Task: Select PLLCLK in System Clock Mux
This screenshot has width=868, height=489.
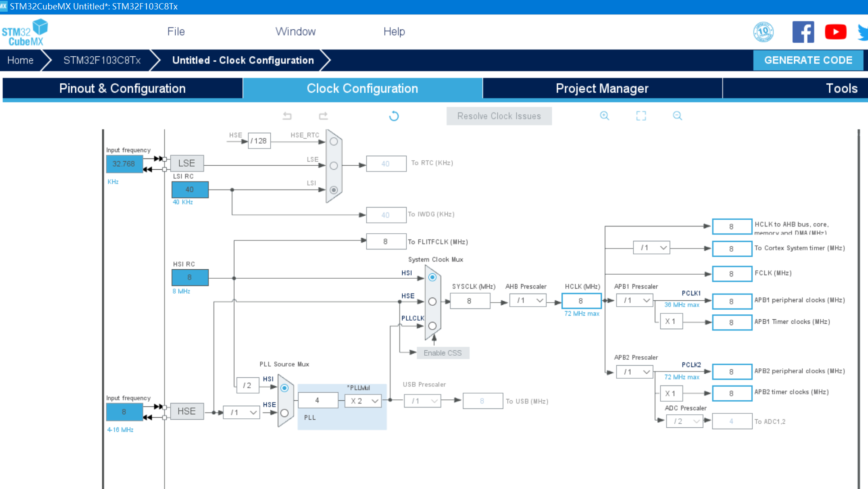Action: [x=432, y=326]
